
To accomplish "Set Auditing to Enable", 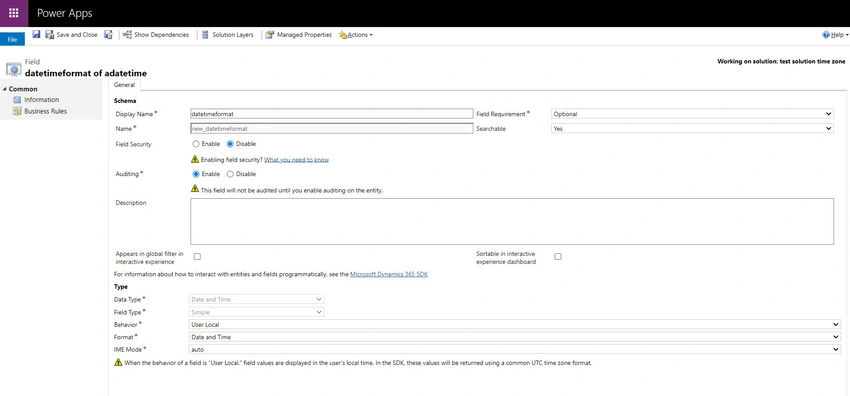I will coord(196,174).
